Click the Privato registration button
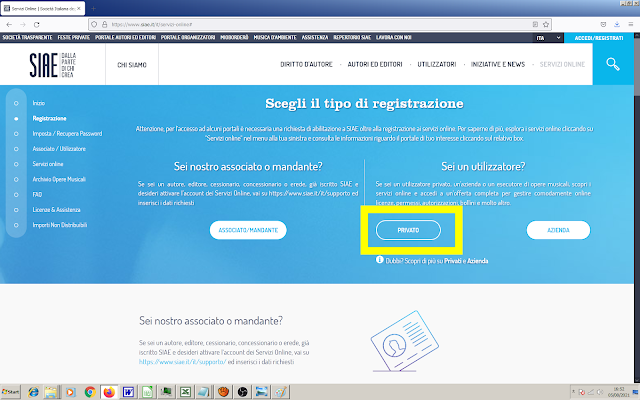Image resolution: width=640 pixels, height=400 pixels. coord(408,230)
